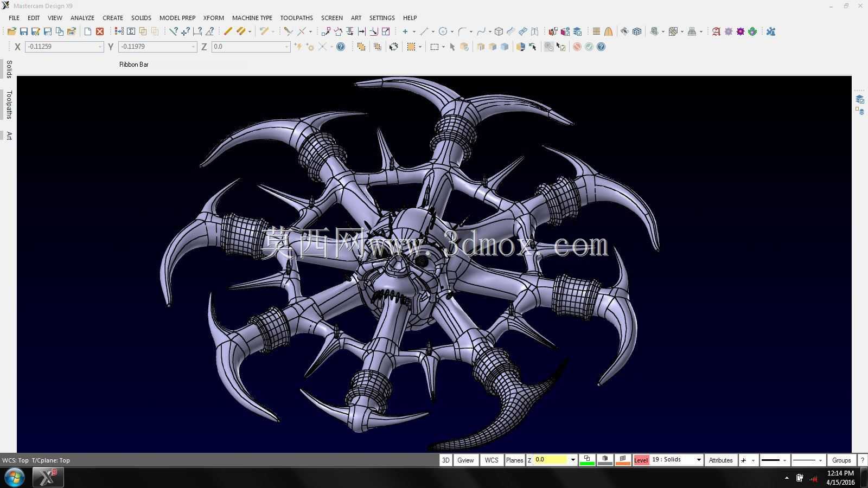
Task: Click the green flower Art icon
Action: click(752, 31)
